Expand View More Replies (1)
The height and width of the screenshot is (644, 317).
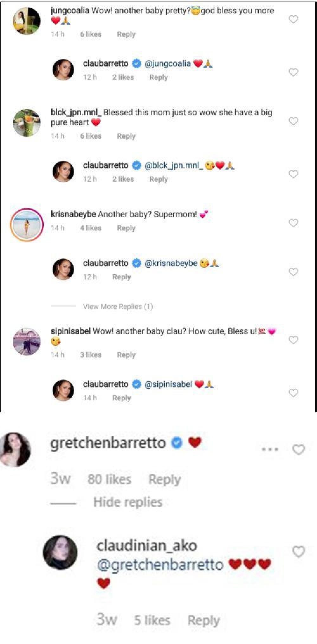pyautogui.click(x=118, y=306)
